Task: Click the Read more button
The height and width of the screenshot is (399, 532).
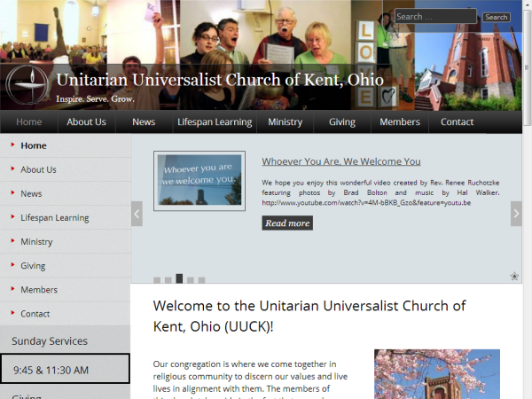Action: (x=287, y=223)
